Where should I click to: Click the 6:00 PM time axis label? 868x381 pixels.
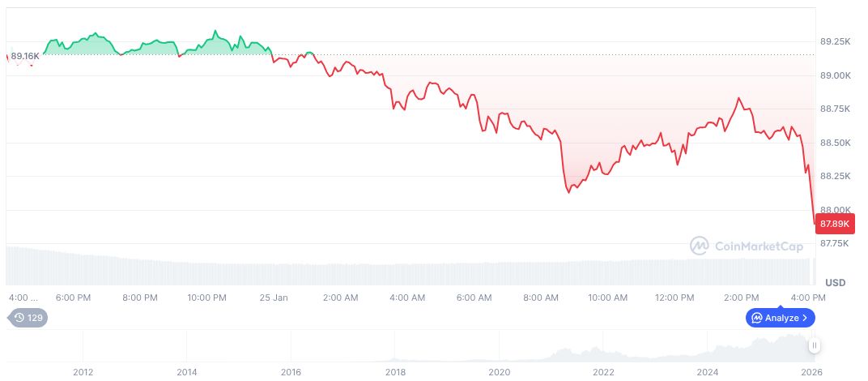click(73, 298)
